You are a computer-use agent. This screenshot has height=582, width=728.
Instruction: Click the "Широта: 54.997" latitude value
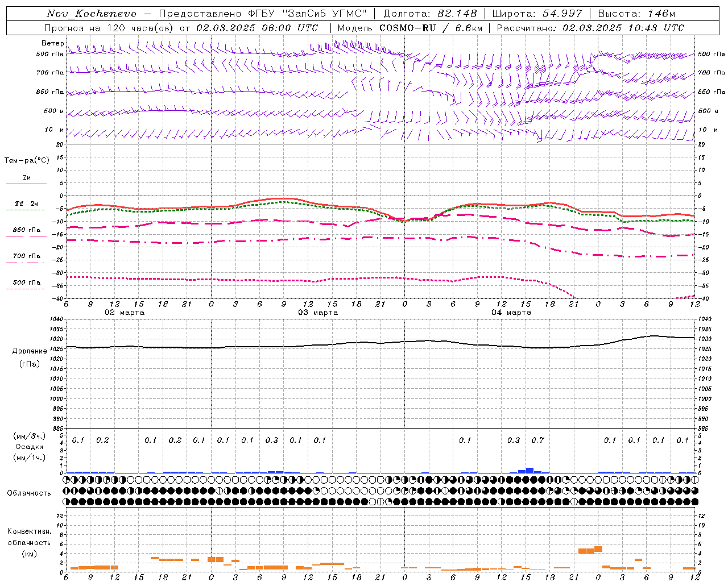click(x=537, y=14)
